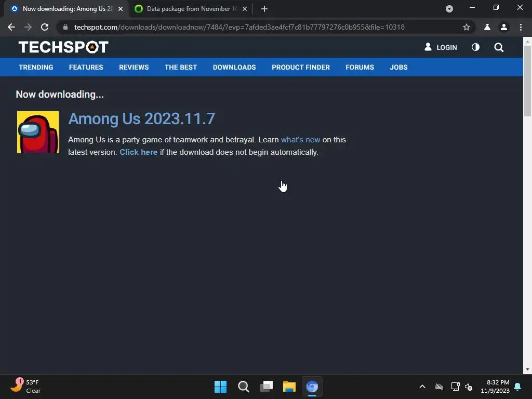Open the FEATURES section
532x399 pixels.
86,67
